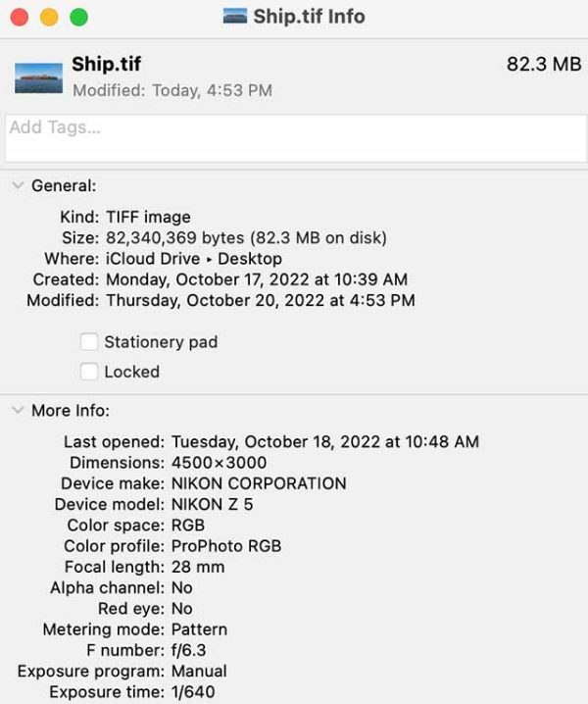The width and height of the screenshot is (588, 704).
Task: Enable the Stationery pad checkbox
Action: point(89,342)
